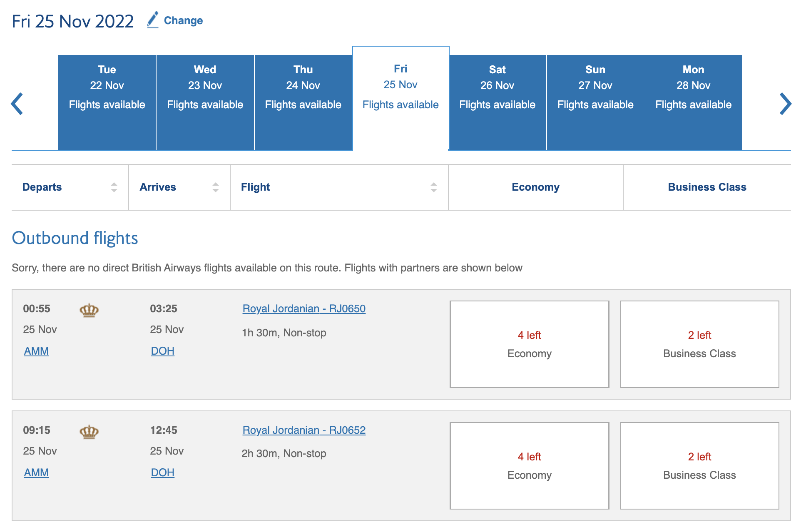Go to next week with right arrow
Viewport: 801px width, 532px height.
tap(785, 104)
